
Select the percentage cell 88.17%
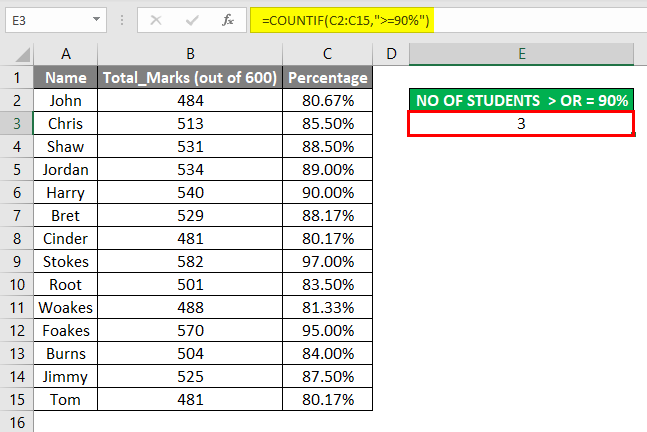tap(328, 215)
